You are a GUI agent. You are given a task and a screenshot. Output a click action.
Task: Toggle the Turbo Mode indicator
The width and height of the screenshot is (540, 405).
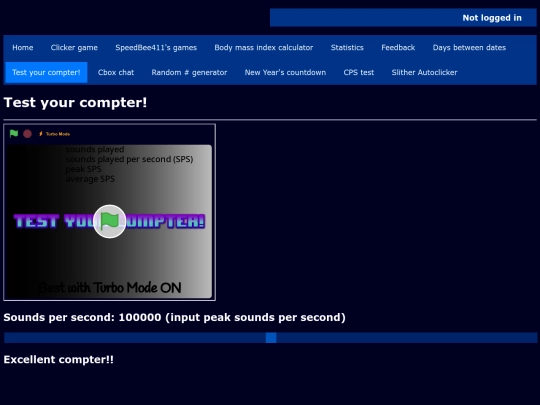pos(54,134)
